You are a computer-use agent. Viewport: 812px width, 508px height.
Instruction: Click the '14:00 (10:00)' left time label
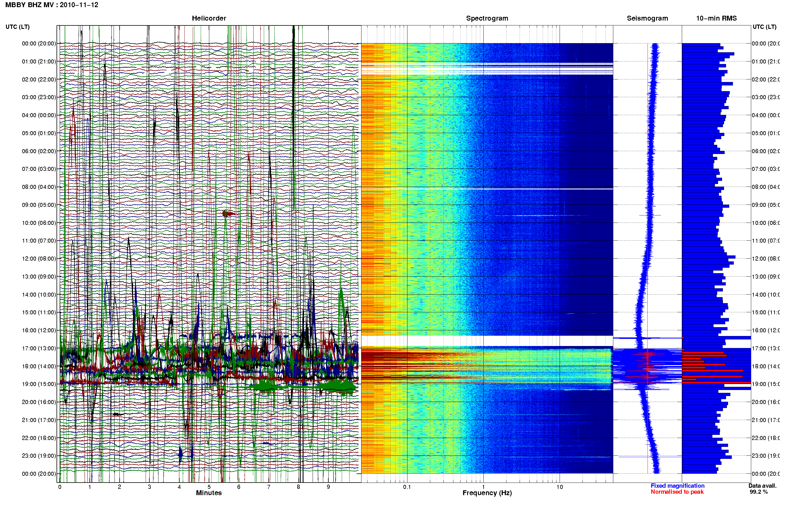tap(39, 295)
